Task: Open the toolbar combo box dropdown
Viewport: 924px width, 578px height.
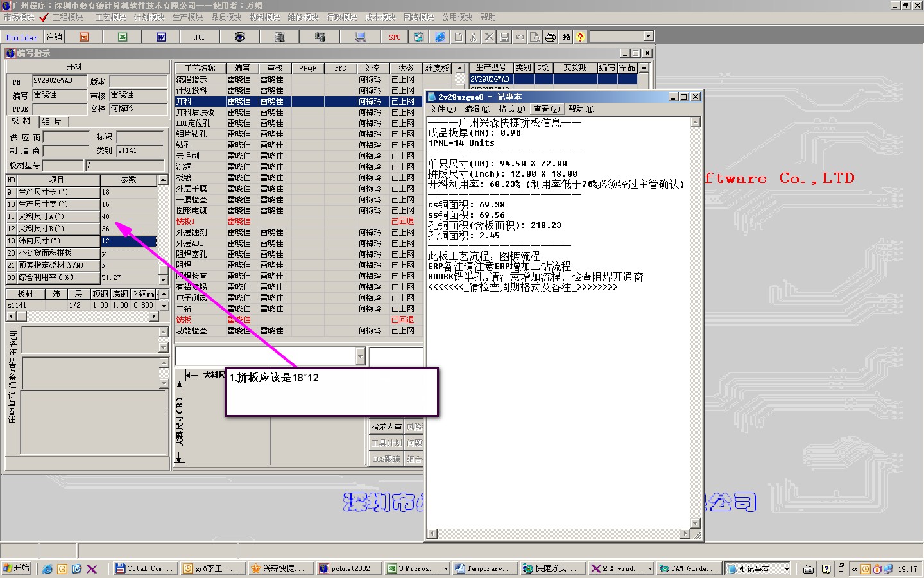Action: coord(648,37)
